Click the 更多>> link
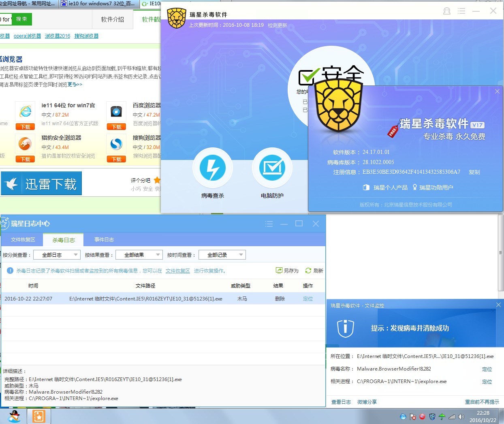This screenshot has width=504, height=424. coord(75,85)
